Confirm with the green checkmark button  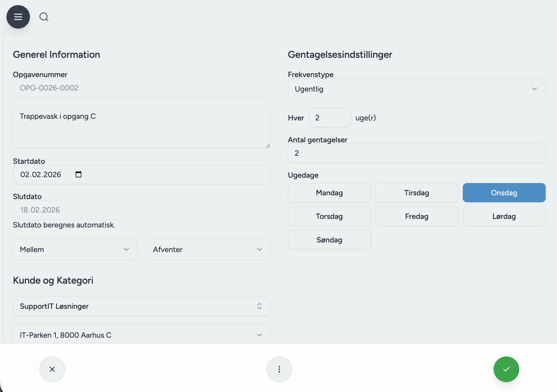pyautogui.click(x=506, y=369)
